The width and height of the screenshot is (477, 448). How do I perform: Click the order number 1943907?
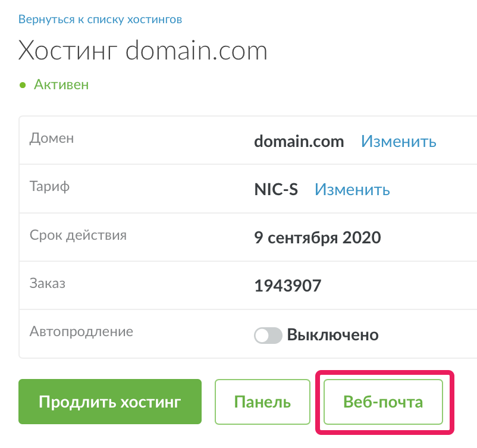tap(288, 286)
